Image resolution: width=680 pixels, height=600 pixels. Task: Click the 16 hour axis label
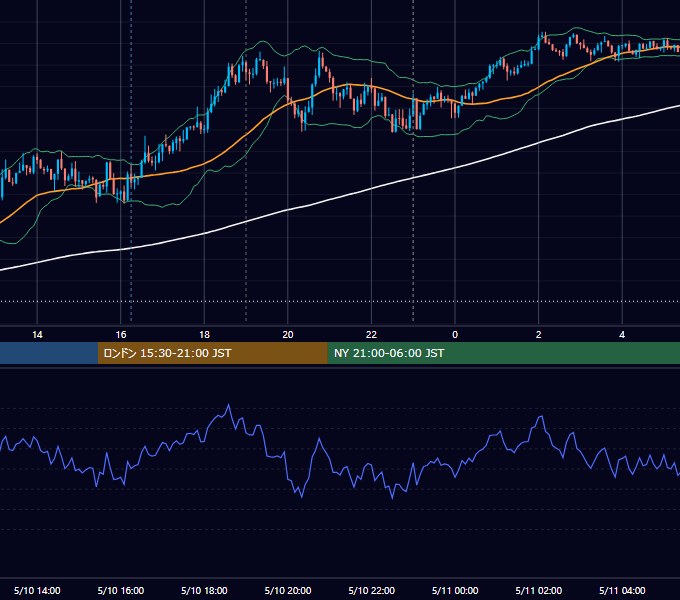pos(121,335)
